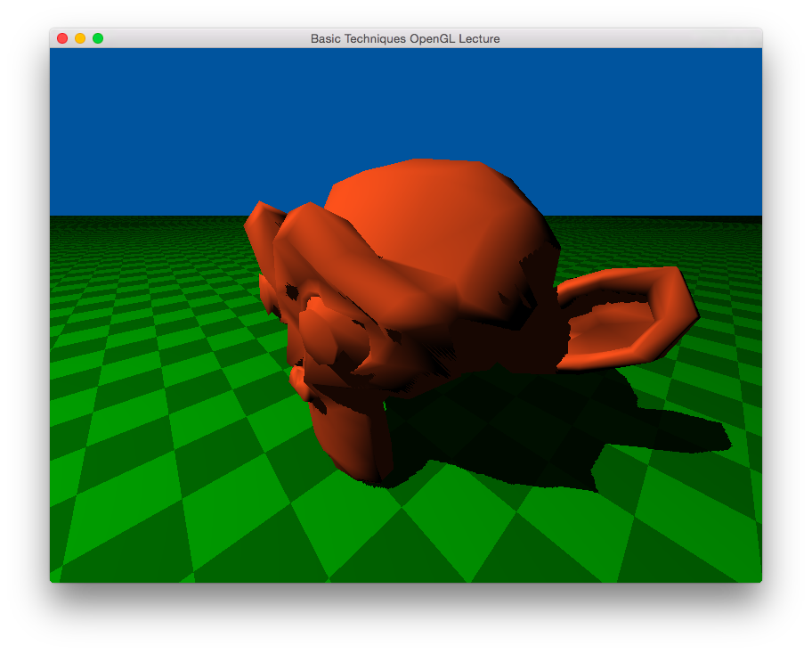The width and height of the screenshot is (812, 654).
Task: Click the blue sky background
Action: [x=178, y=125]
